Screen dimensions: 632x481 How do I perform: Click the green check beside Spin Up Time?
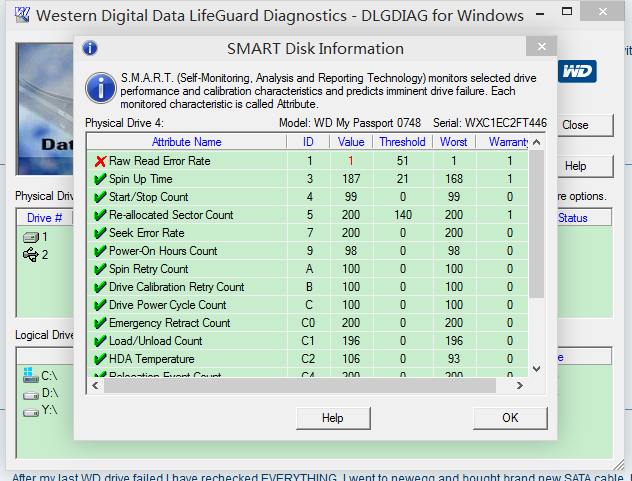pyautogui.click(x=100, y=179)
